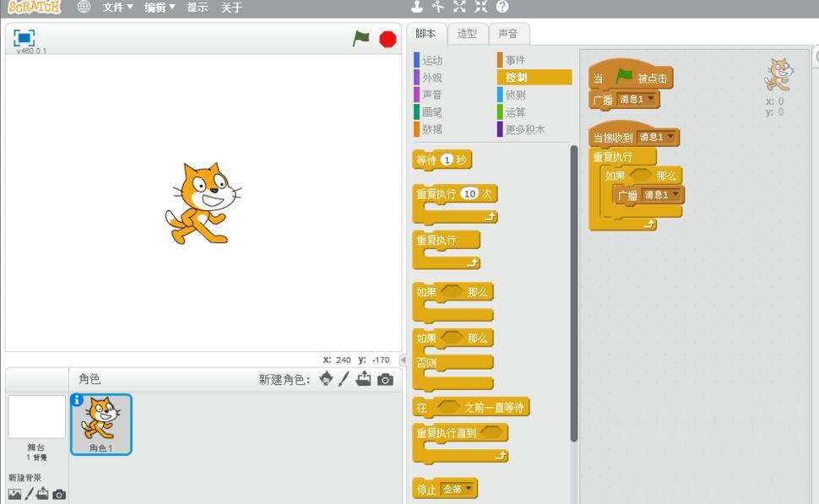
Task: Switch to the 声音 tab
Action: point(509,35)
